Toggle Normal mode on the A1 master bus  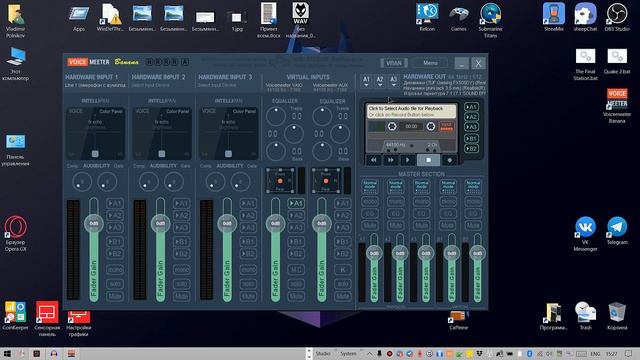(x=370, y=186)
